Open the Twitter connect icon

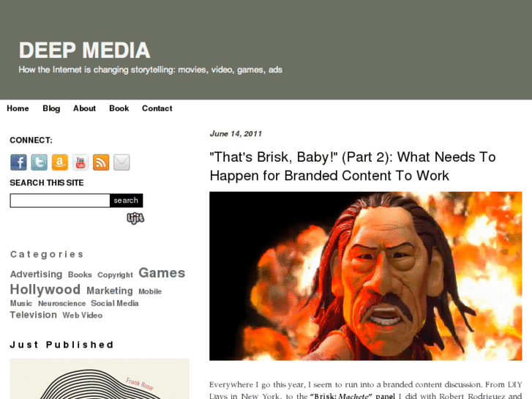coord(39,162)
